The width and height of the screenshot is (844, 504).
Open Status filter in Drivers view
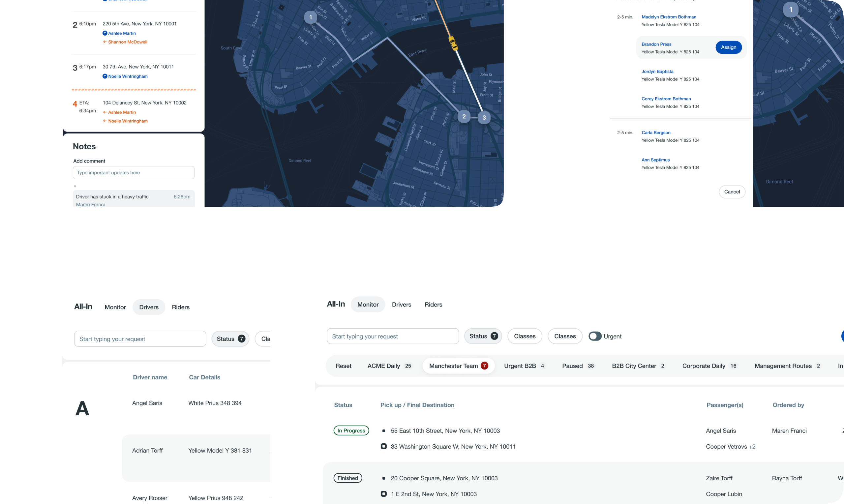tap(230, 339)
